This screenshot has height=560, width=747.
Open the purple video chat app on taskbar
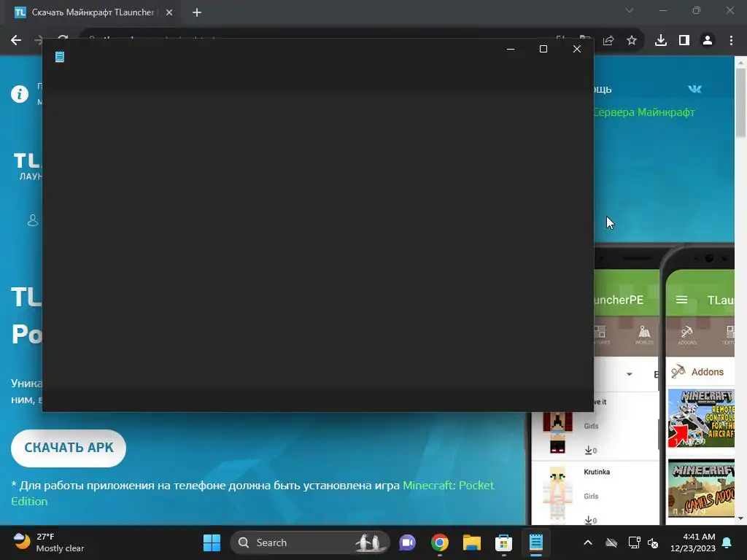pos(407,542)
